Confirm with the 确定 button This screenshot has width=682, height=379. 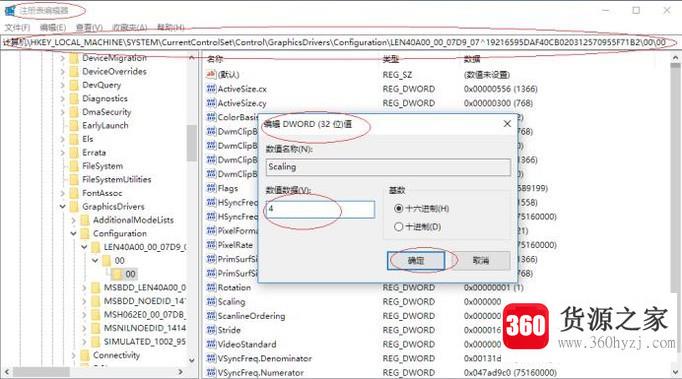pyautogui.click(x=416, y=261)
